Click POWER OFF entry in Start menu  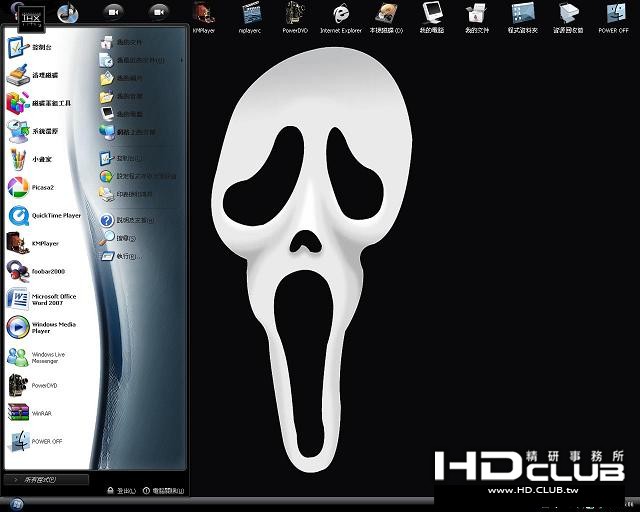[35, 441]
